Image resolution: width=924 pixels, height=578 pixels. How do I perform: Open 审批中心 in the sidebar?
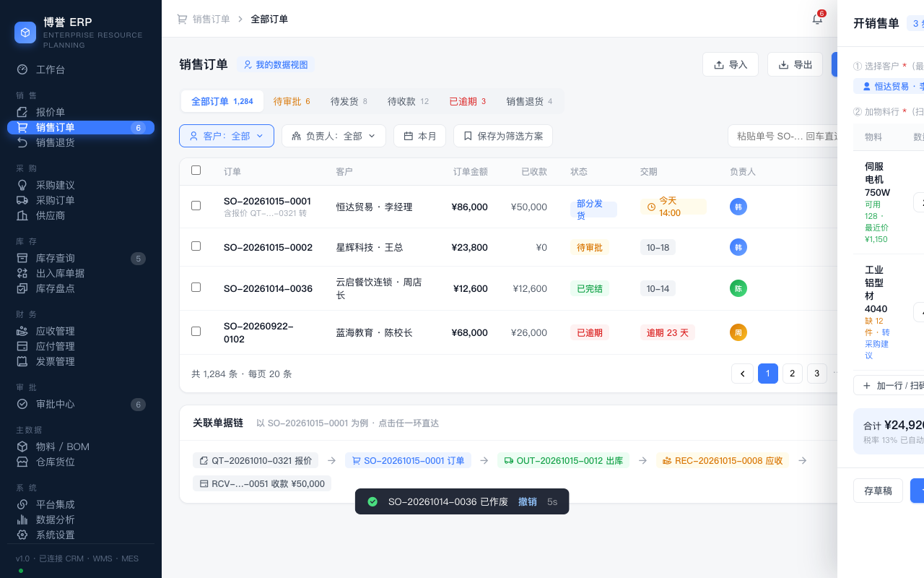point(81,404)
